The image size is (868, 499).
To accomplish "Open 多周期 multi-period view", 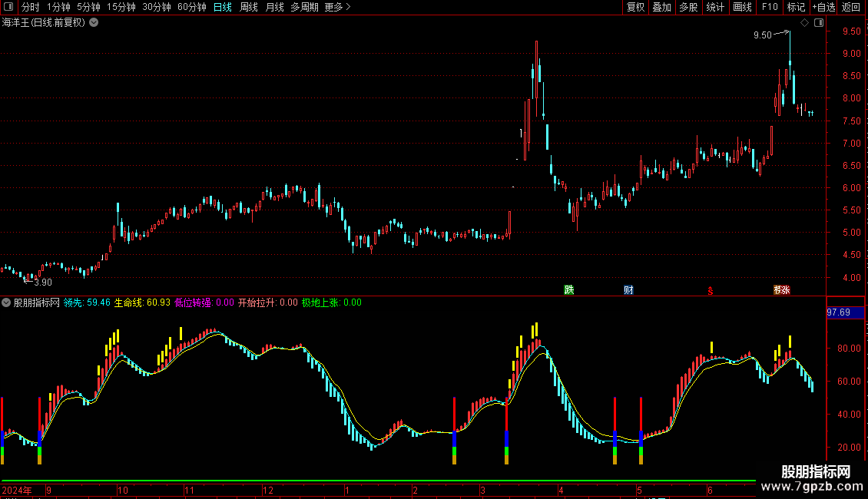I will pyautogui.click(x=304, y=7).
